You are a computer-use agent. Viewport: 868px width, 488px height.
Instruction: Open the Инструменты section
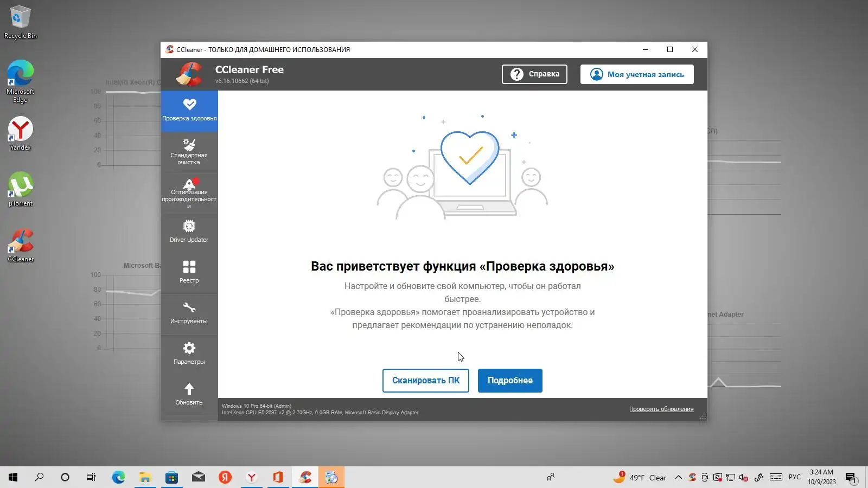pyautogui.click(x=189, y=314)
